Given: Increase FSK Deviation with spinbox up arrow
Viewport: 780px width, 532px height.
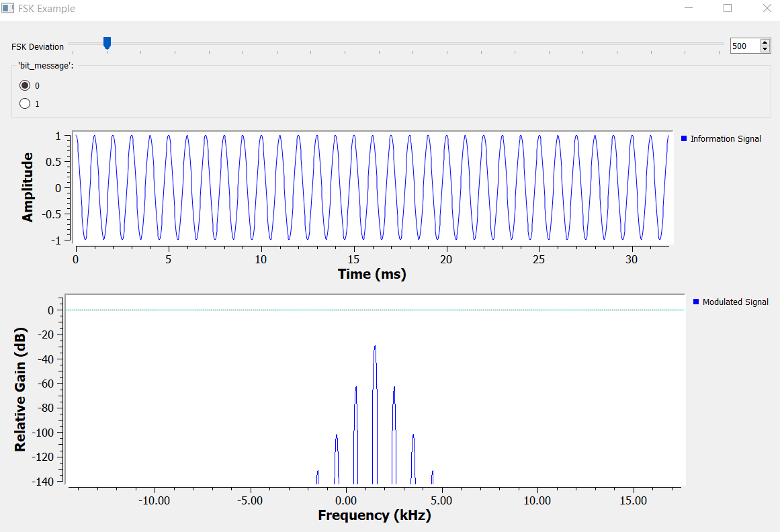Looking at the screenshot, I should point(765,43).
